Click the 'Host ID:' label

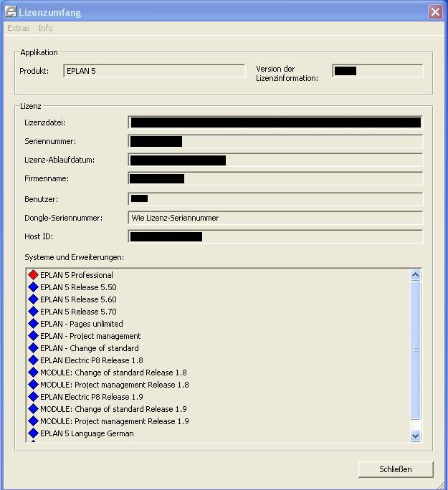(39, 236)
